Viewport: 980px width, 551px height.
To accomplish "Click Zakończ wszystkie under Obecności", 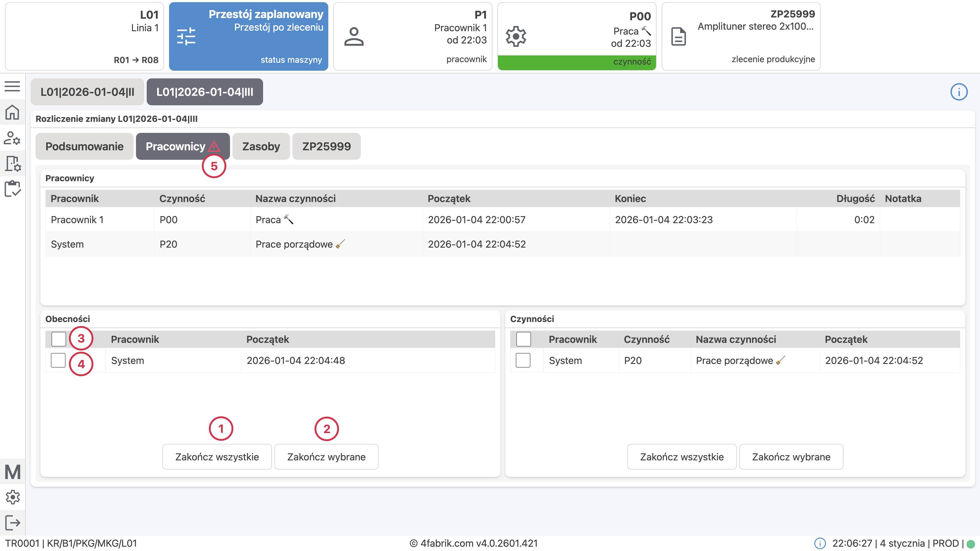I will tap(217, 457).
